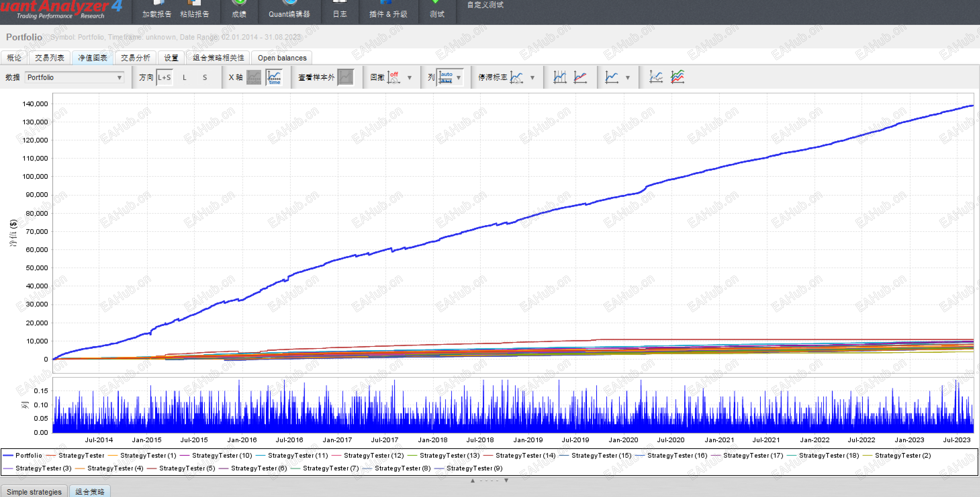Click the panel expand down arrow
Screen dimensions: 980x497
(506, 481)
